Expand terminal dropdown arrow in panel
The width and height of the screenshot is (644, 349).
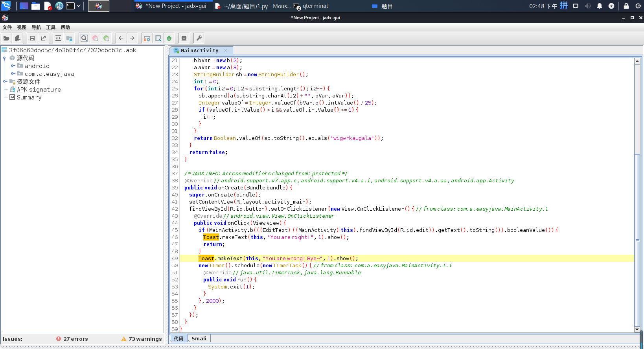click(x=79, y=6)
